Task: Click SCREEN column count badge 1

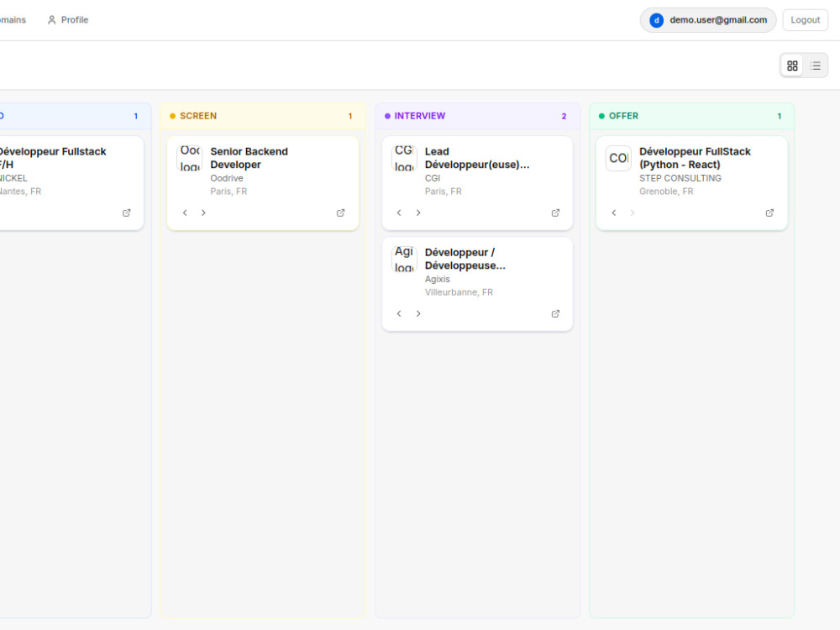Action: (x=350, y=116)
